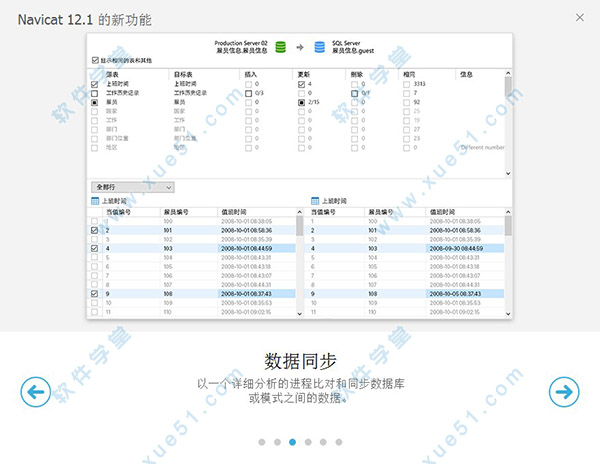Click the blue SQL Server database icon
This screenshot has width=600, height=464.
[320, 47]
